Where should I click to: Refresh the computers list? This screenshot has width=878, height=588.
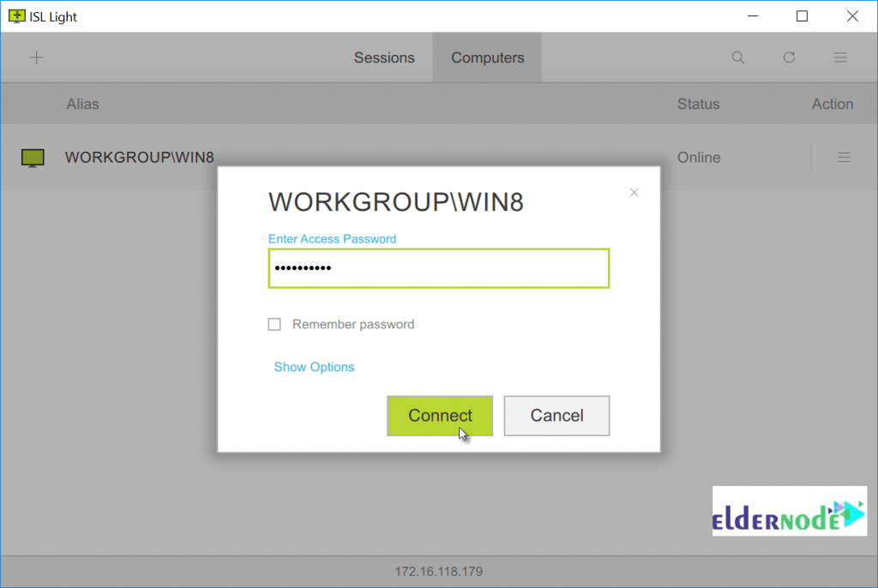click(x=789, y=57)
